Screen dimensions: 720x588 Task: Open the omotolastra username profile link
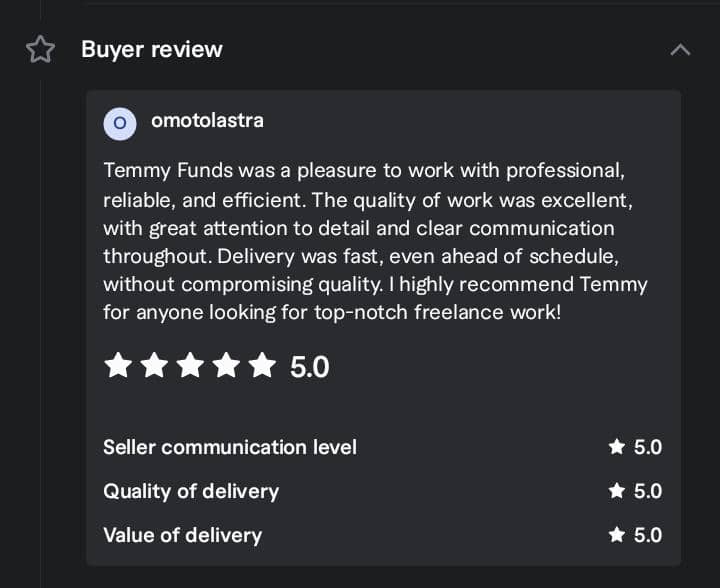207,121
